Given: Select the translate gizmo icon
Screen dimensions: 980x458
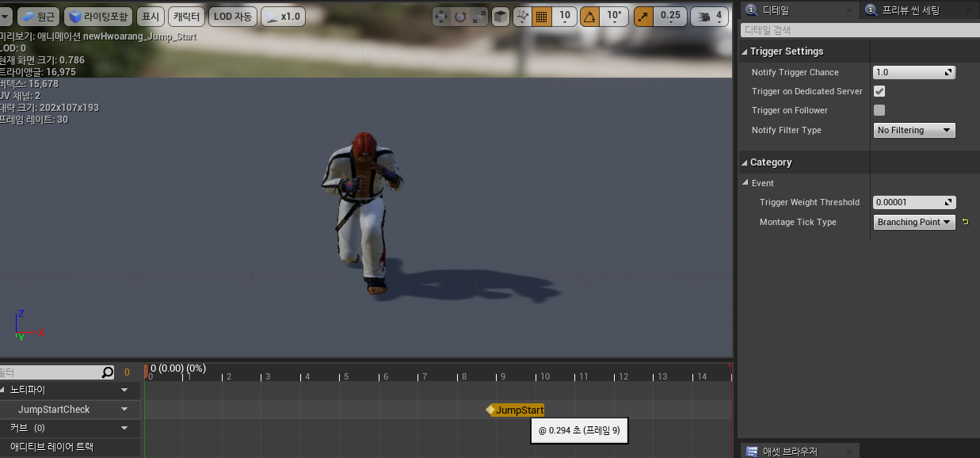Looking at the screenshot, I should (x=441, y=16).
